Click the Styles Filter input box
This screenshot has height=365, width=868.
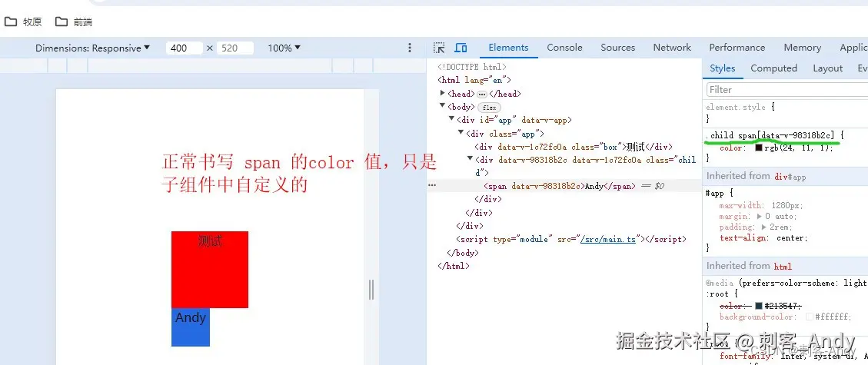tap(787, 90)
